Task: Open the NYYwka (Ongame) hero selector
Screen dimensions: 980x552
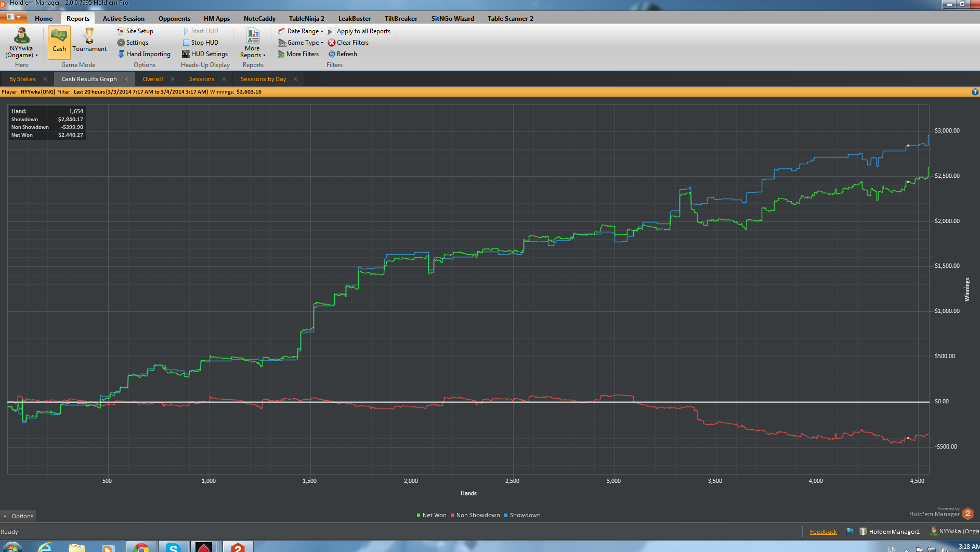Action: tap(21, 43)
